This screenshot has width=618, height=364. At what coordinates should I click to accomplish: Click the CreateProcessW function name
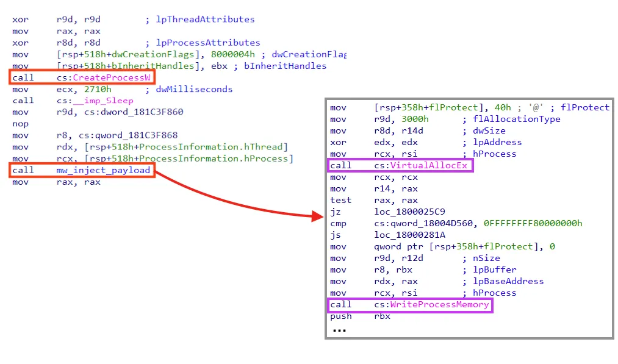pyautogui.click(x=112, y=77)
